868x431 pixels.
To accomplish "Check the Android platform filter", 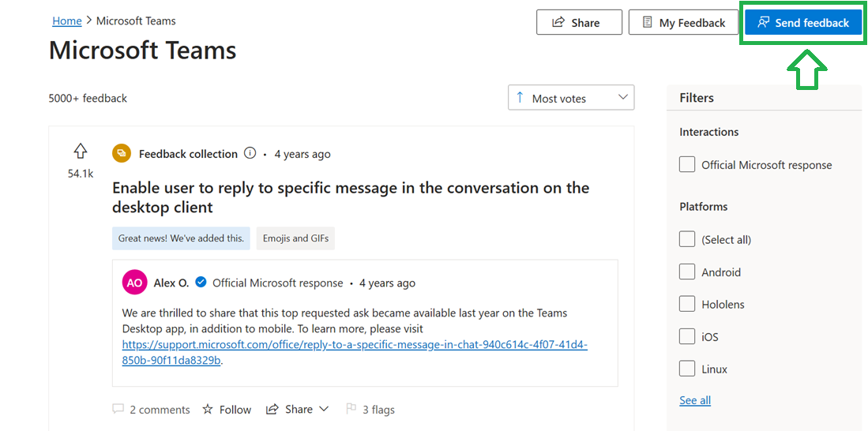I will [x=687, y=272].
